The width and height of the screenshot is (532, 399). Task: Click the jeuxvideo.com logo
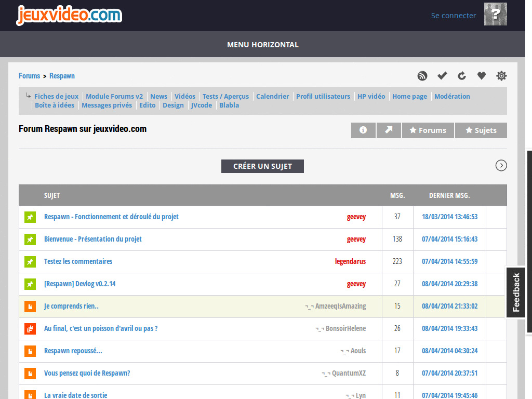[x=69, y=15]
